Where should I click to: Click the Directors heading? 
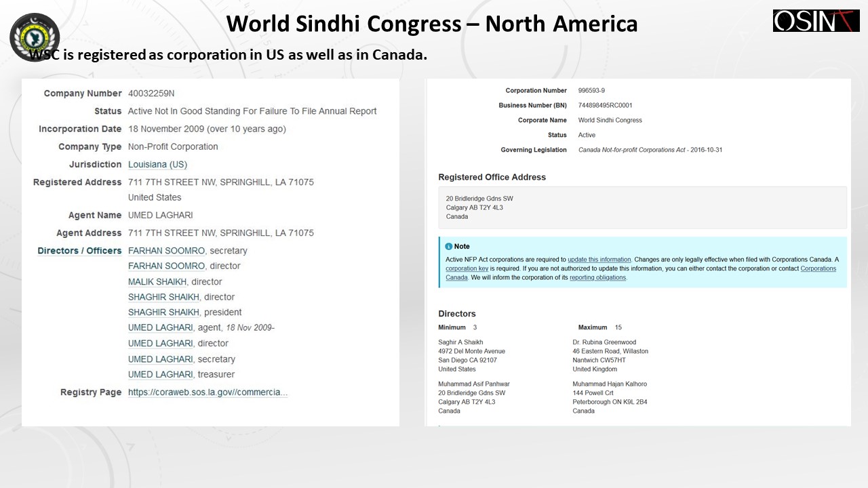[457, 314]
